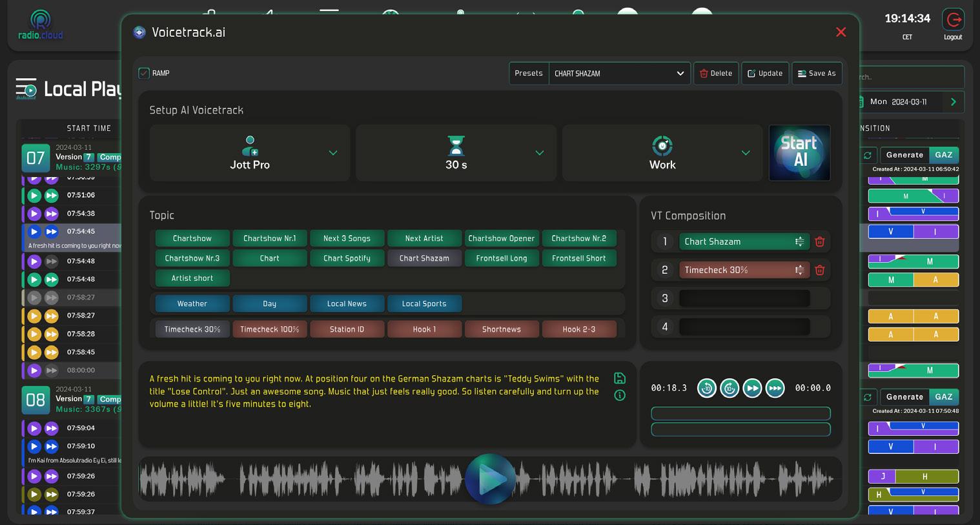
Task: Select the Artist short topic
Action: click(192, 278)
